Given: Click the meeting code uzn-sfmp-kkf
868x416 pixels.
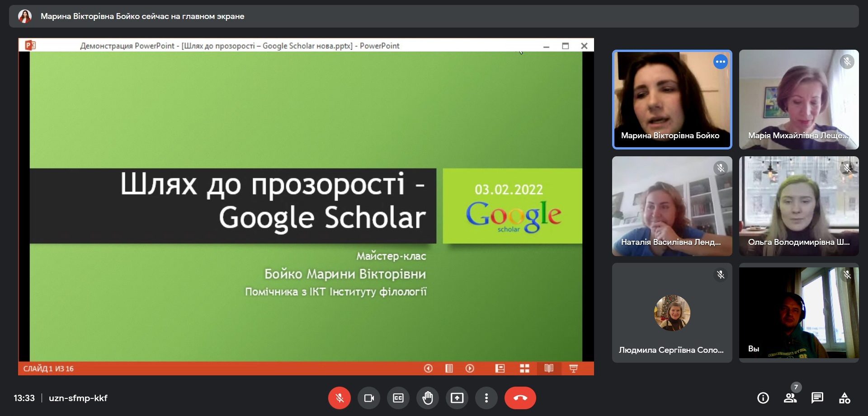Looking at the screenshot, I should click(78, 398).
